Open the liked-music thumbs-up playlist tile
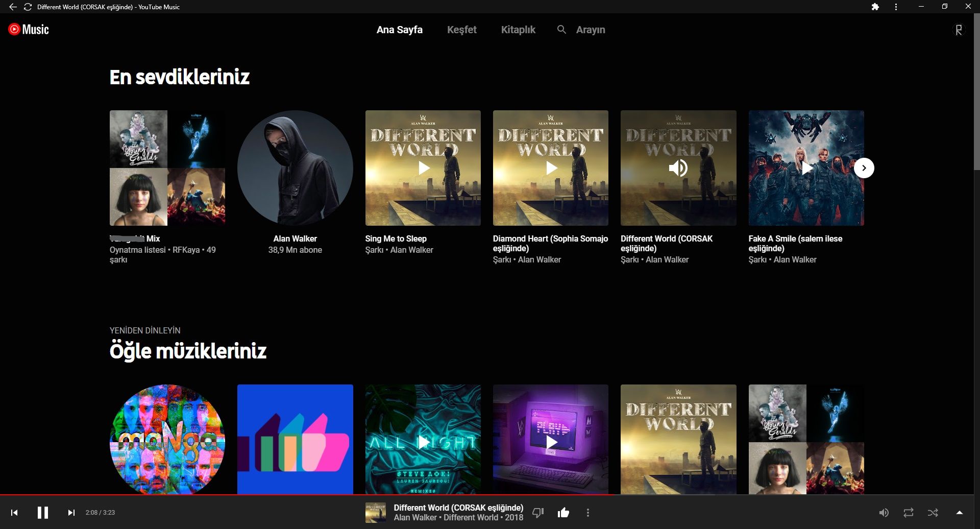The width and height of the screenshot is (980, 529). (295, 440)
